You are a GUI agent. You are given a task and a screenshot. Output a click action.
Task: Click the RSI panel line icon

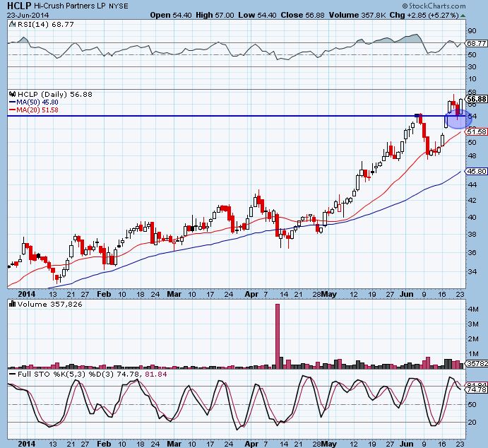click(x=12, y=24)
